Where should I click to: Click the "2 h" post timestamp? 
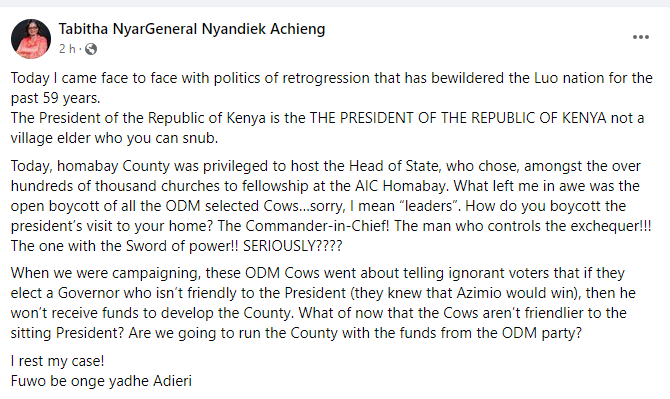[67, 49]
